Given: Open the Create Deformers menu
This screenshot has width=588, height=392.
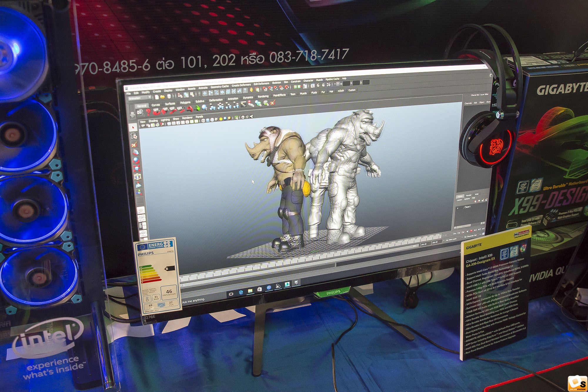Looking at the screenshot, I should [241, 85].
